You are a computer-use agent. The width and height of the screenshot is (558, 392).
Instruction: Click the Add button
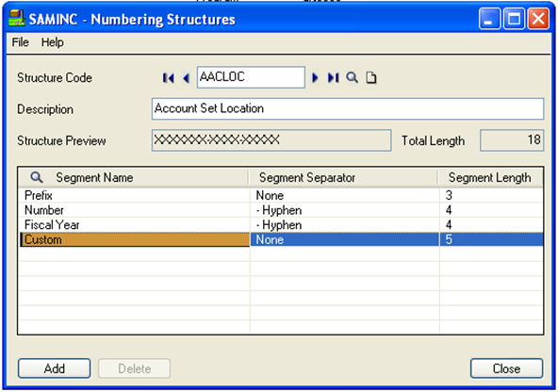(55, 368)
